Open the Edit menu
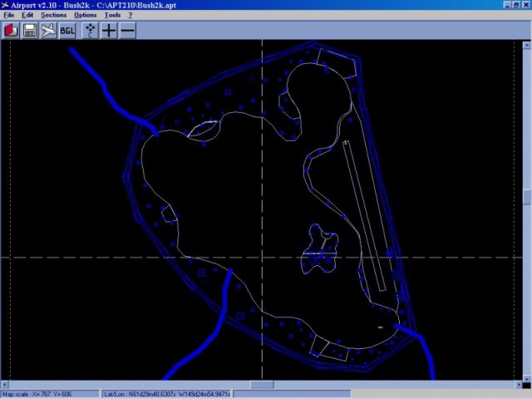This screenshot has height=399, width=532. (x=27, y=15)
